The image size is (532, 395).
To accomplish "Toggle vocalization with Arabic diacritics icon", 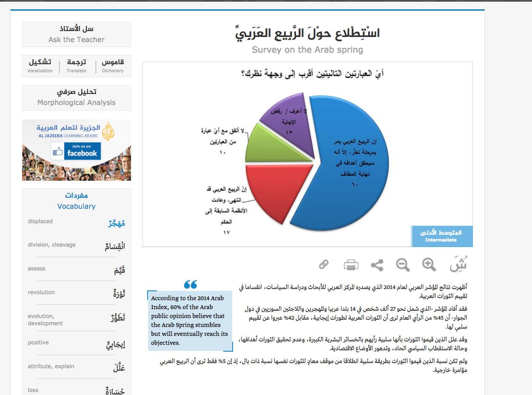I will click(x=458, y=264).
